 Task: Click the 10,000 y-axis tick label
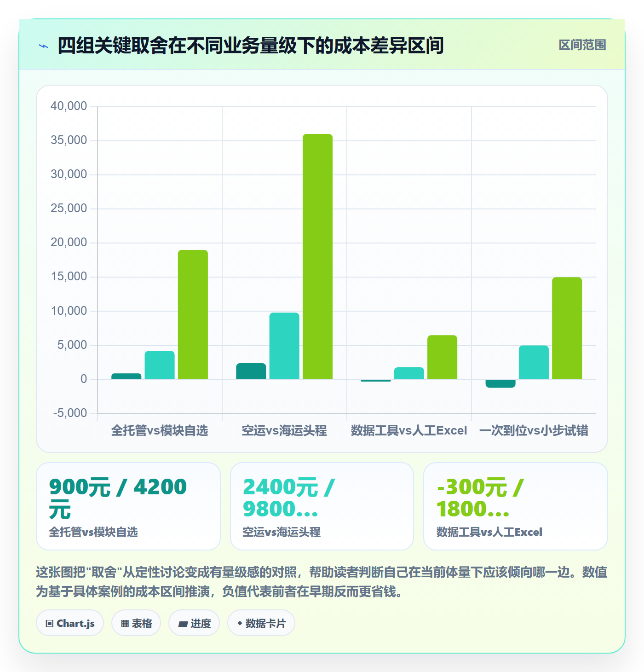click(x=69, y=311)
